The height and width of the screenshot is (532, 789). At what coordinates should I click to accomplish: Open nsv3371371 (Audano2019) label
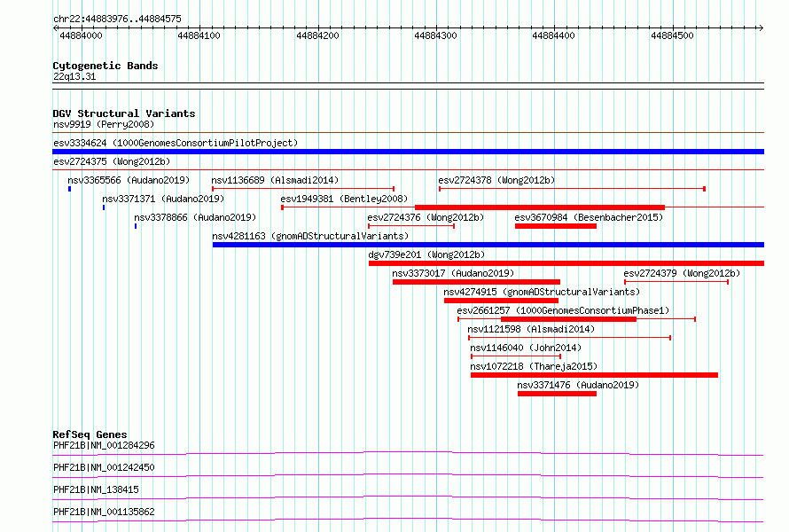[163, 199]
